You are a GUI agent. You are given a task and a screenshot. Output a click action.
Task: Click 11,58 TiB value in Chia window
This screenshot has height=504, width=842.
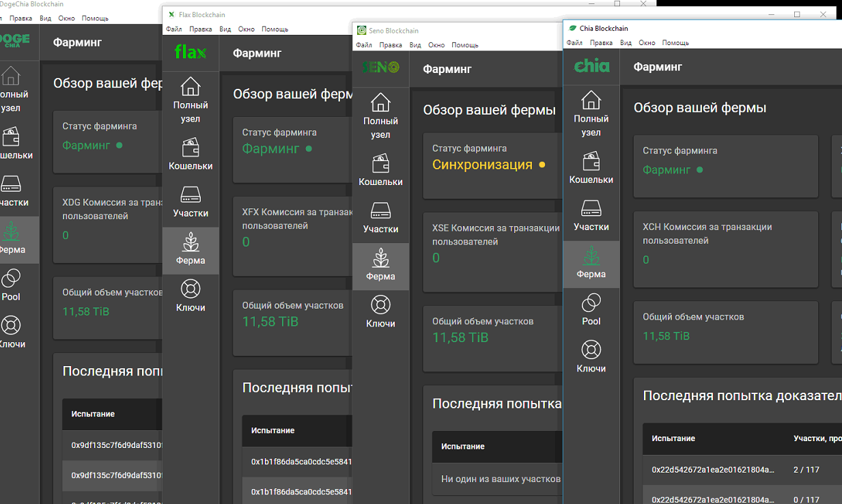pyautogui.click(x=666, y=336)
